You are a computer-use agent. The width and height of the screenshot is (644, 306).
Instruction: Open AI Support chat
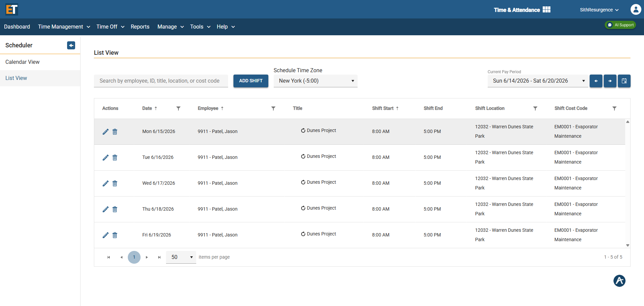point(621,25)
